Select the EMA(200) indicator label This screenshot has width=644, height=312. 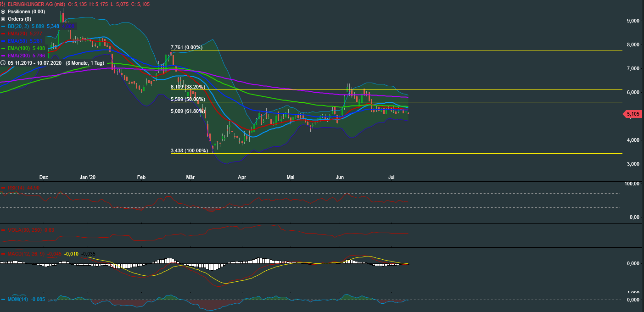[x=19, y=56]
